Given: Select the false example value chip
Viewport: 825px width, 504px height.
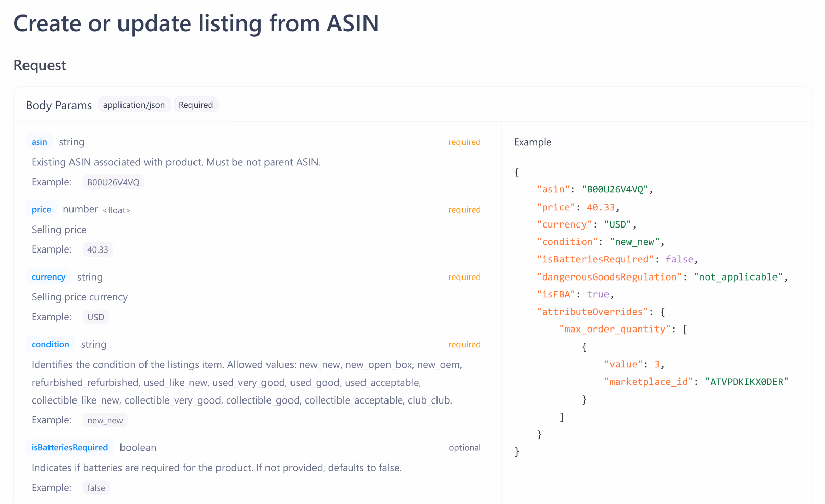Looking at the screenshot, I should pos(96,488).
